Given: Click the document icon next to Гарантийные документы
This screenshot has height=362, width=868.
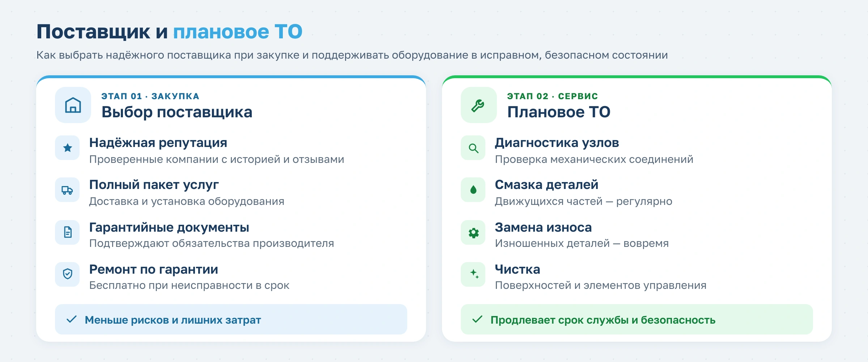Looking at the screenshot, I should point(67,232).
